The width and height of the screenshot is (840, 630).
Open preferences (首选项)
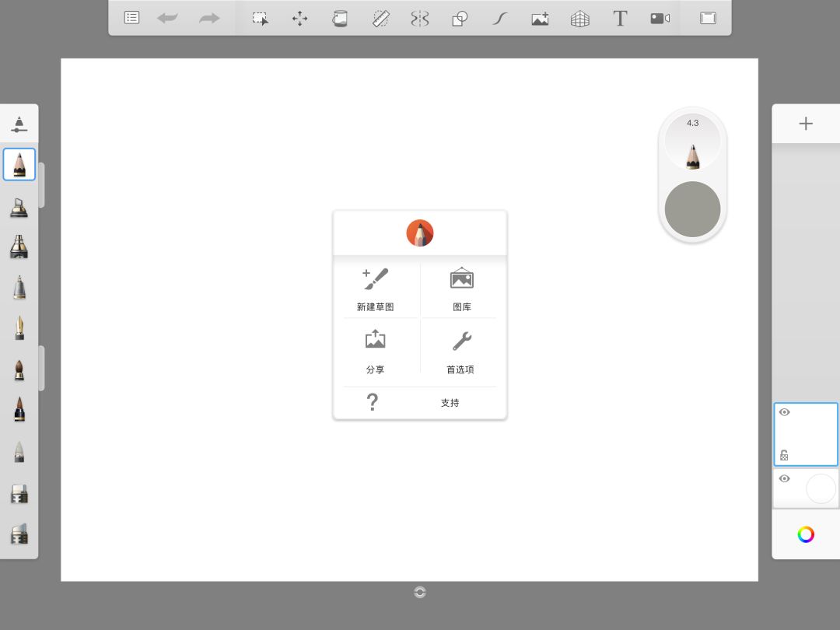pyautogui.click(x=460, y=352)
